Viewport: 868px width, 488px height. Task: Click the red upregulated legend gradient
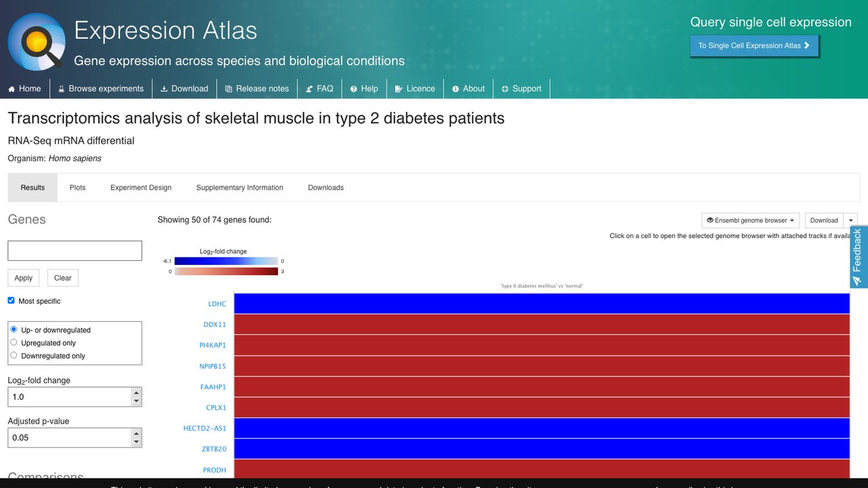point(226,271)
